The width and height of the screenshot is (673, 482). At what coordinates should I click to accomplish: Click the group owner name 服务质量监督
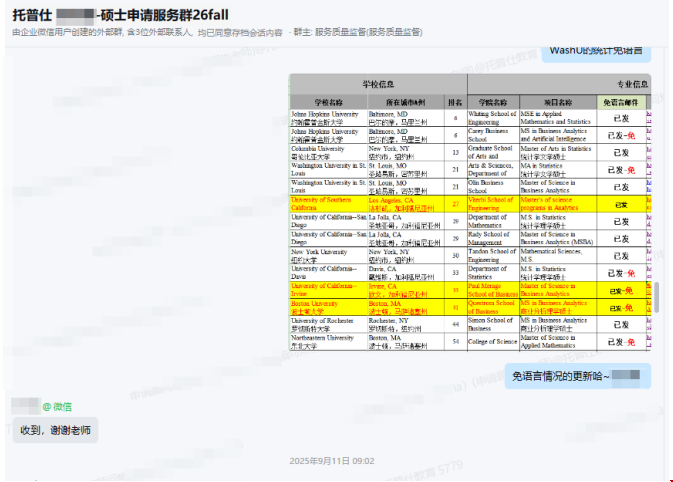pos(340,33)
